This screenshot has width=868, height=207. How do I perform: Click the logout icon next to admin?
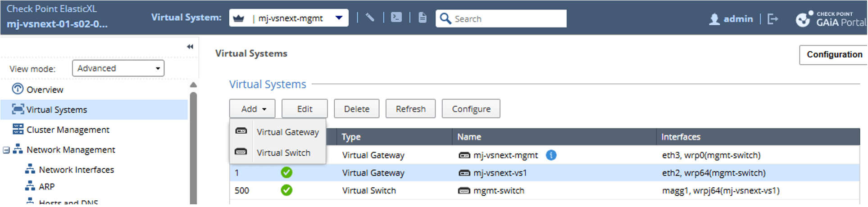tap(773, 19)
